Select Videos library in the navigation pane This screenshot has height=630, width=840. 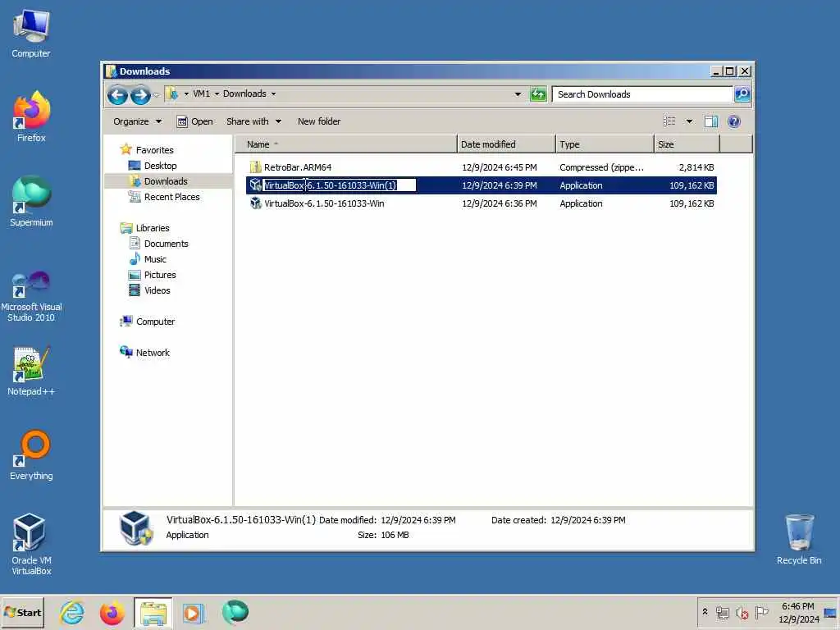[157, 290]
